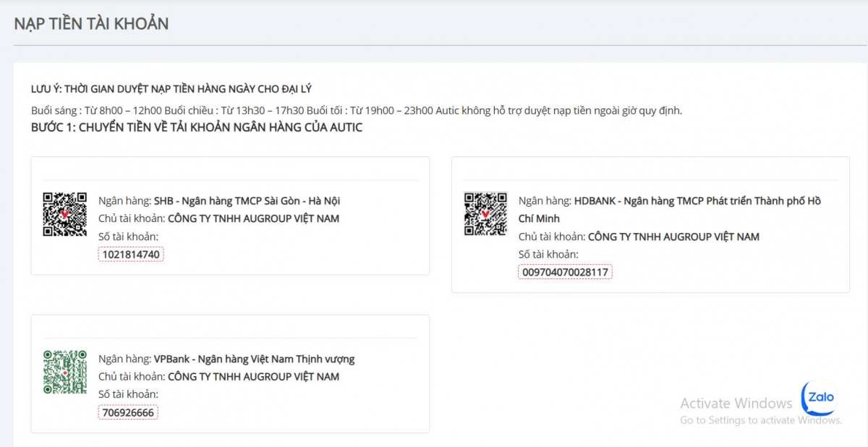Click the SHB bank QR code
Viewport: 868px width, 447px height.
(64, 214)
